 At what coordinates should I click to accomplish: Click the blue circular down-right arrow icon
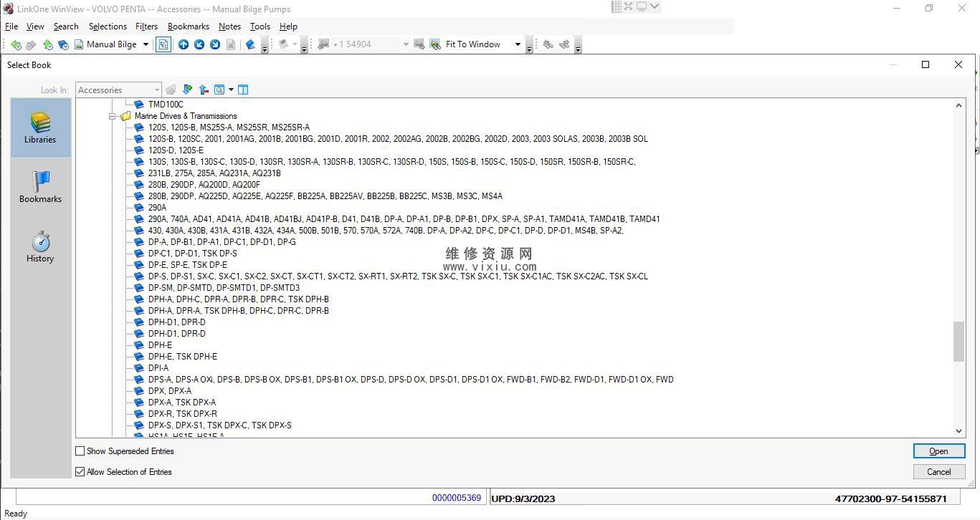(214, 44)
